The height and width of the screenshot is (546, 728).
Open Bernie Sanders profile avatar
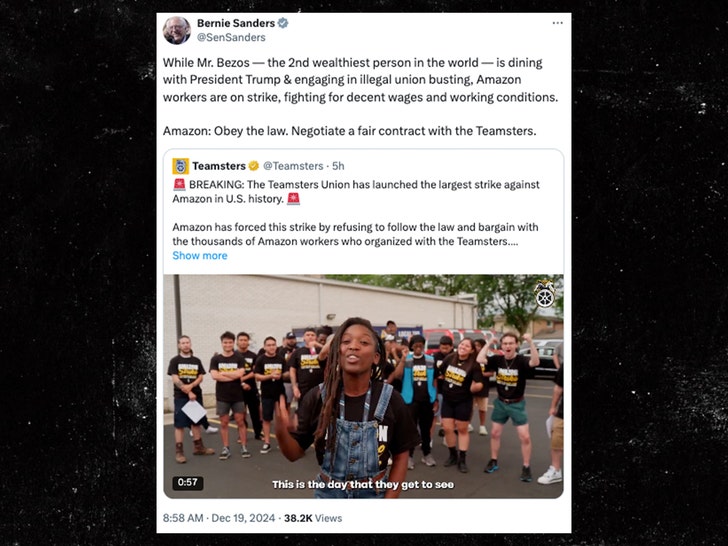coord(176,30)
